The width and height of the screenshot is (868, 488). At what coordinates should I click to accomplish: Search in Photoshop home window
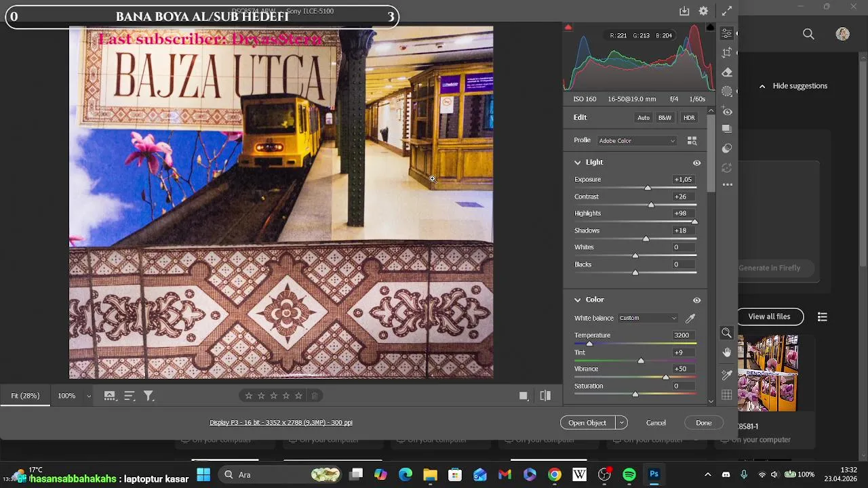point(808,34)
